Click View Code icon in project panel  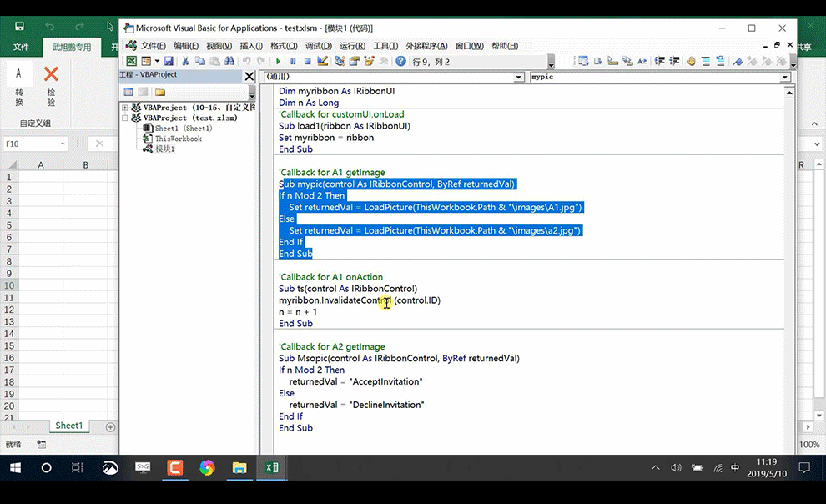coord(128,92)
